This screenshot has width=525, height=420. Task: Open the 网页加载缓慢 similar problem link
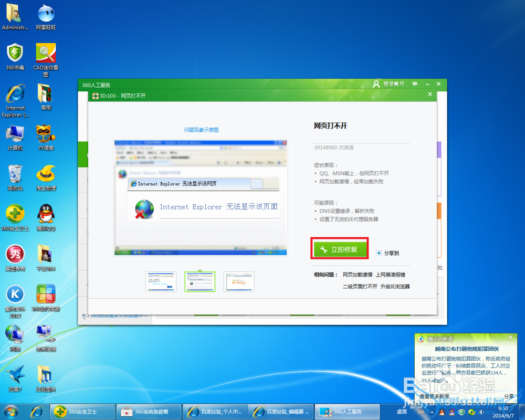pyautogui.click(x=357, y=275)
